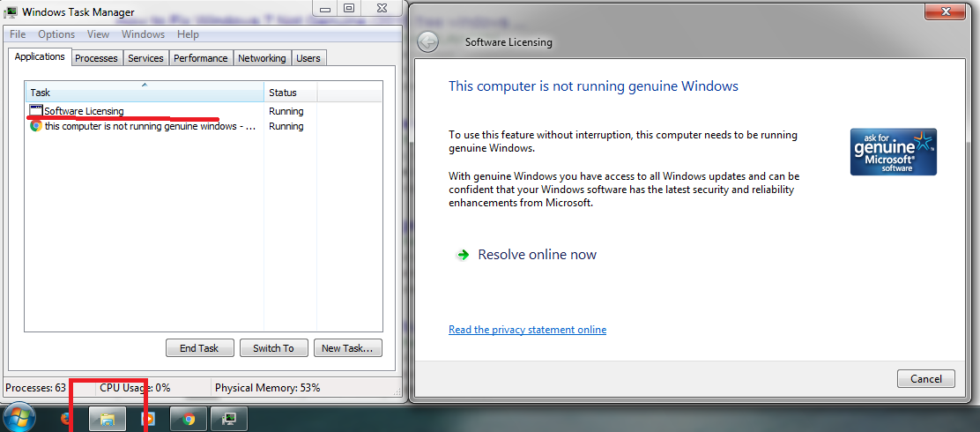Image resolution: width=980 pixels, height=432 pixels.
Task: Click the green arrow next to Resolve online
Action: click(x=463, y=255)
